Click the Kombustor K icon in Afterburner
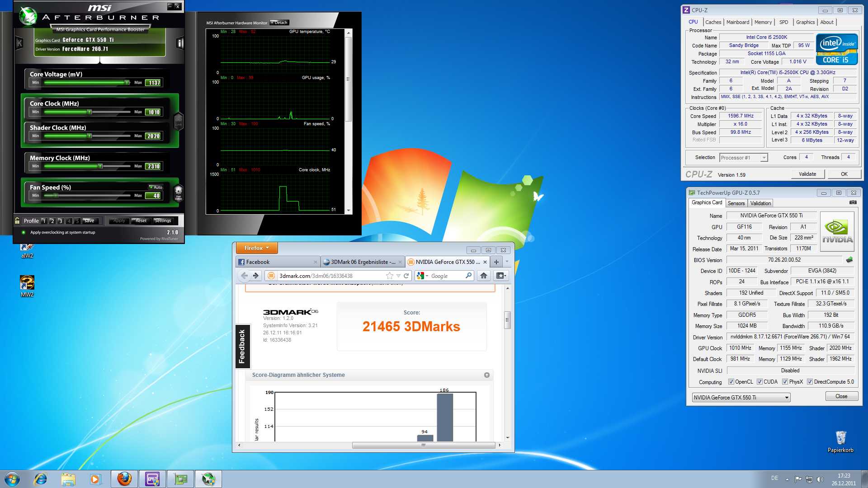 [x=19, y=43]
